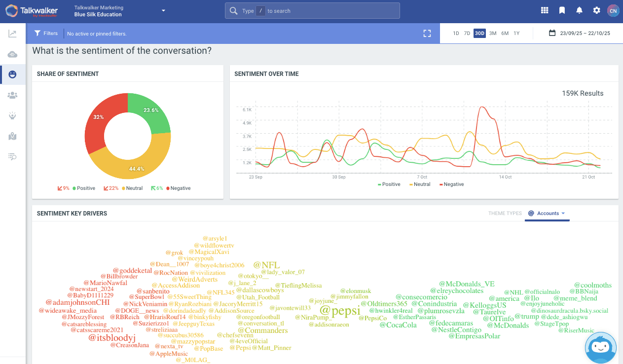Open the analytics chart sidebar icon
Viewport: 623px width, 364px height.
point(12,34)
